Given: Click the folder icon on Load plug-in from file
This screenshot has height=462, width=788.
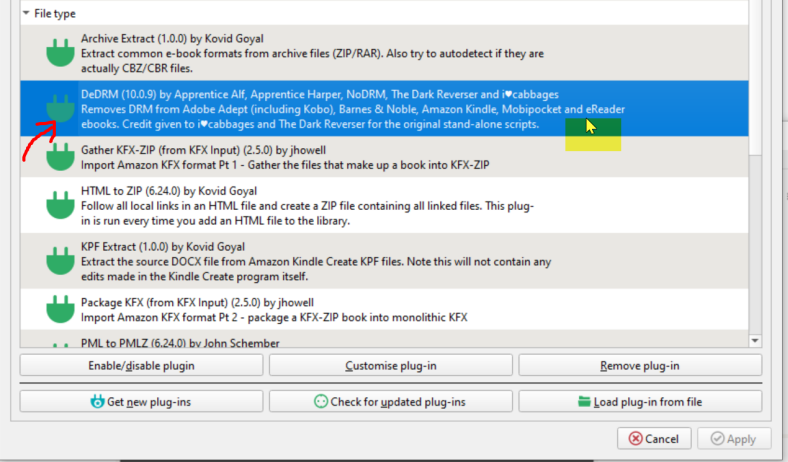Looking at the screenshot, I should pos(584,401).
